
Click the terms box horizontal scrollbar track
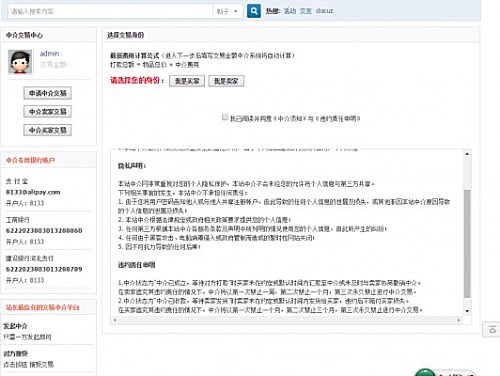pyautogui.click(x=287, y=320)
